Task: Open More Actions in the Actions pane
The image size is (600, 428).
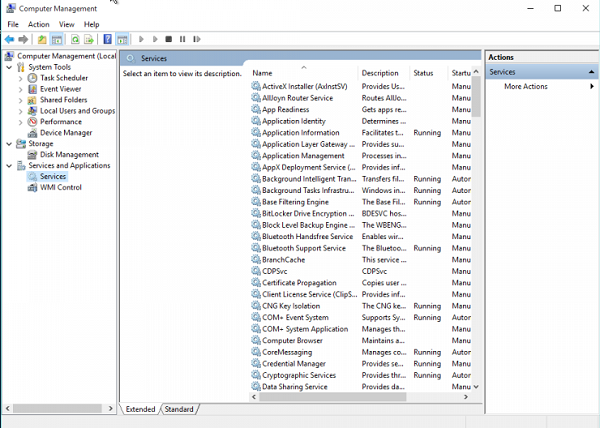Action: coord(525,87)
